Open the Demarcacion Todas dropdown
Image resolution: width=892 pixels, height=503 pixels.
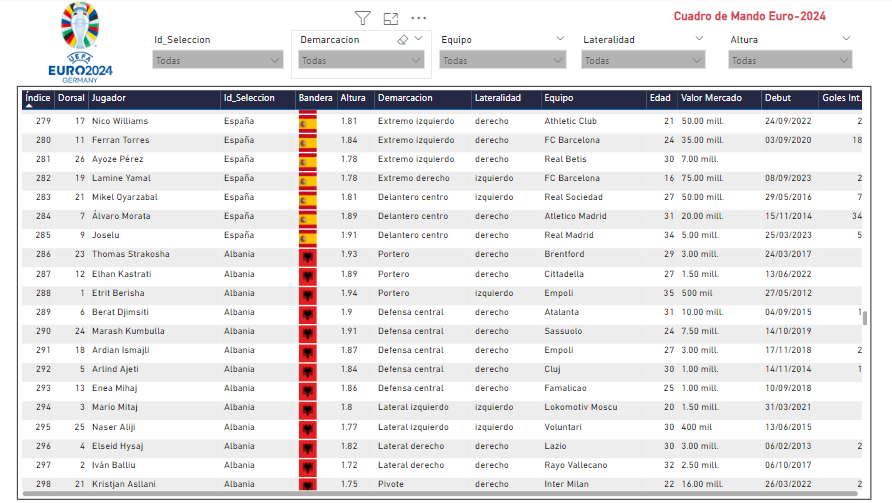click(x=361, y=60)
